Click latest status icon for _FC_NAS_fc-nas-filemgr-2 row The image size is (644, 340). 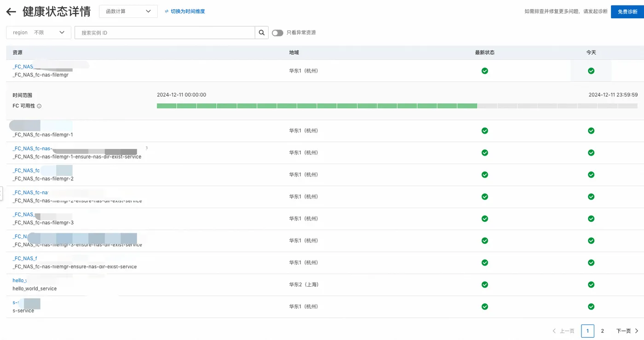484,175
